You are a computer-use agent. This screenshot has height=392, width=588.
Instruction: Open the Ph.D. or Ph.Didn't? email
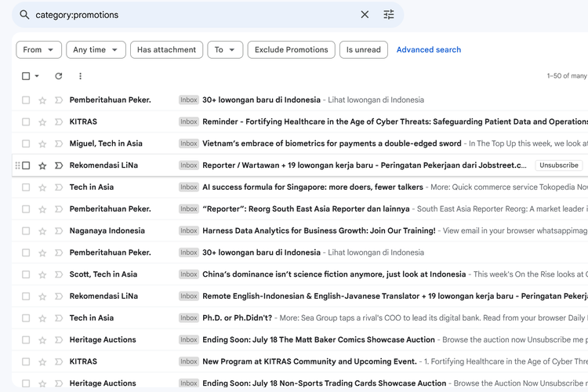[237, 318]
